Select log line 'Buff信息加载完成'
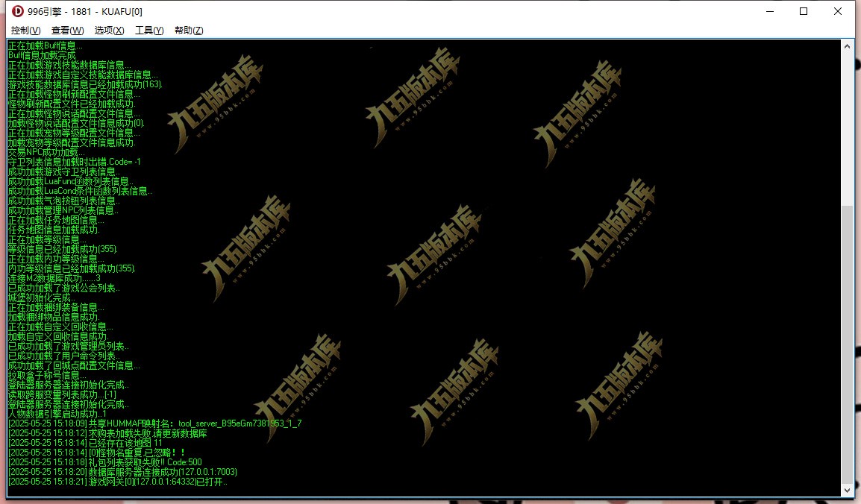Image resolution: width=861 pixels, height=504 pixels. pyautogui.click(x=42, y=55)
